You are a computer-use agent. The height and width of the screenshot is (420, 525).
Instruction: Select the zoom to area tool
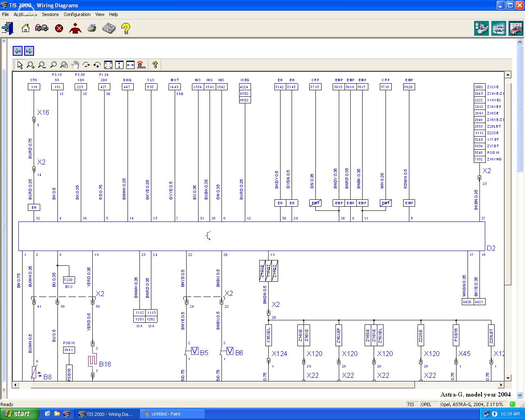point(64,65)
